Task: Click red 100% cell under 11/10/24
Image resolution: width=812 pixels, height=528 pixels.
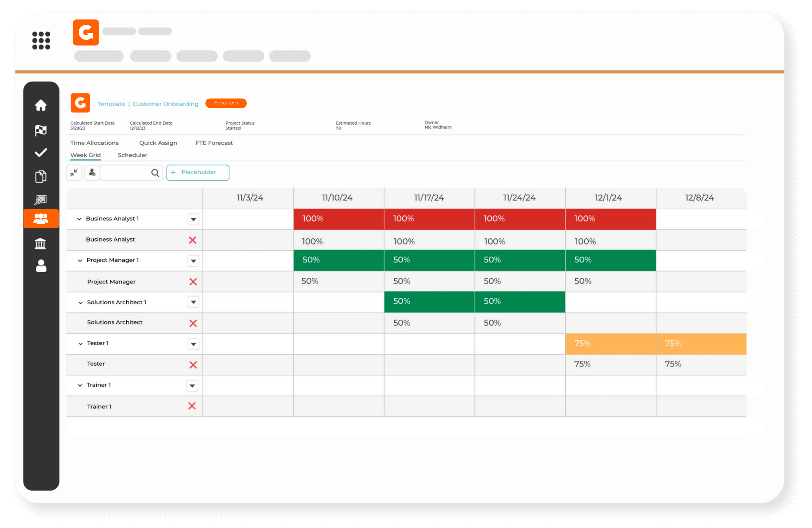Action: point(339,219)
